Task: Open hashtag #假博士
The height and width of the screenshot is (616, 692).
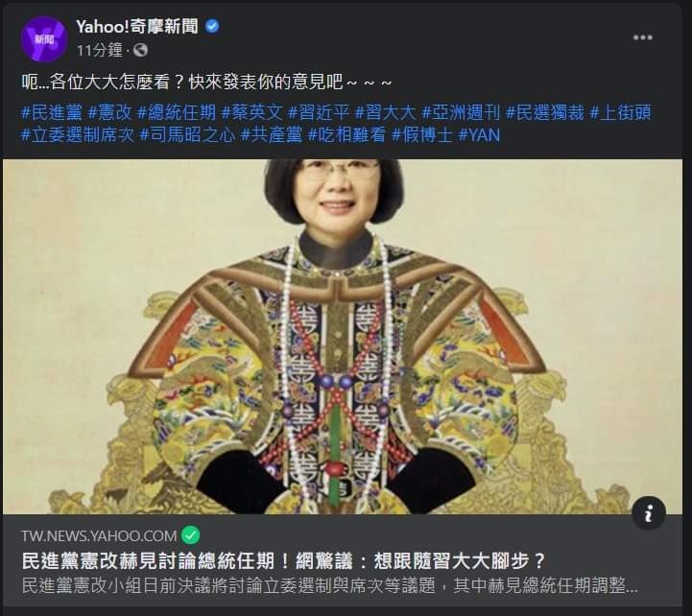Action: coord(422,134)
